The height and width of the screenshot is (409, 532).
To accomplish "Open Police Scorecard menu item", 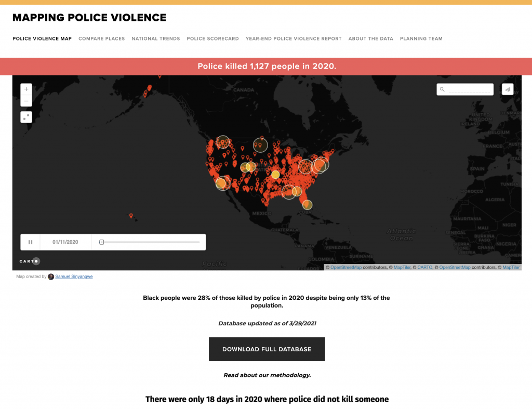I will [212, 38].
